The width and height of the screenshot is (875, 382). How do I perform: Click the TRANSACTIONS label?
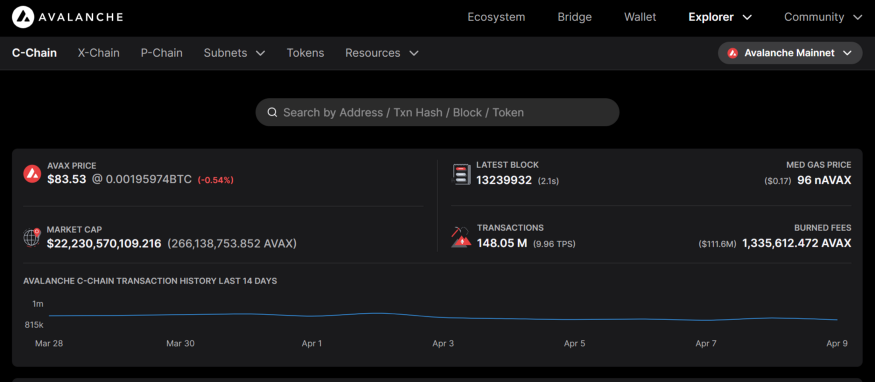pyautogui.click(x=510, y=228)
